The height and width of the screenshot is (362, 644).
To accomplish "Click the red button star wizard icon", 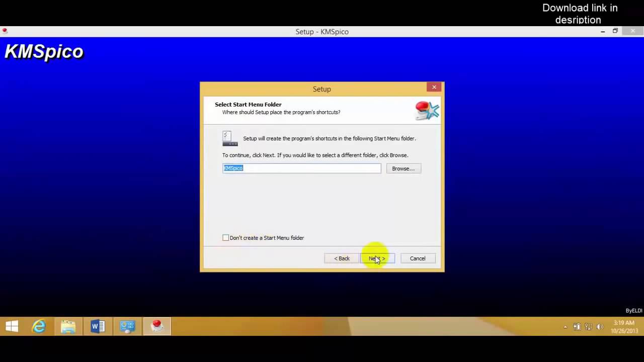I will pyautogui.click(x=427, y=111).
